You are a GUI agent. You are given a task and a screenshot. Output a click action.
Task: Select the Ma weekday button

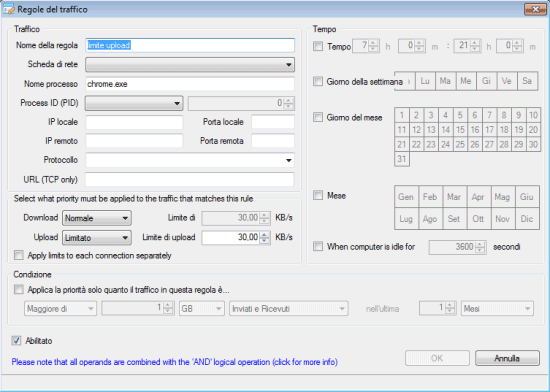(x=445, y=81)
